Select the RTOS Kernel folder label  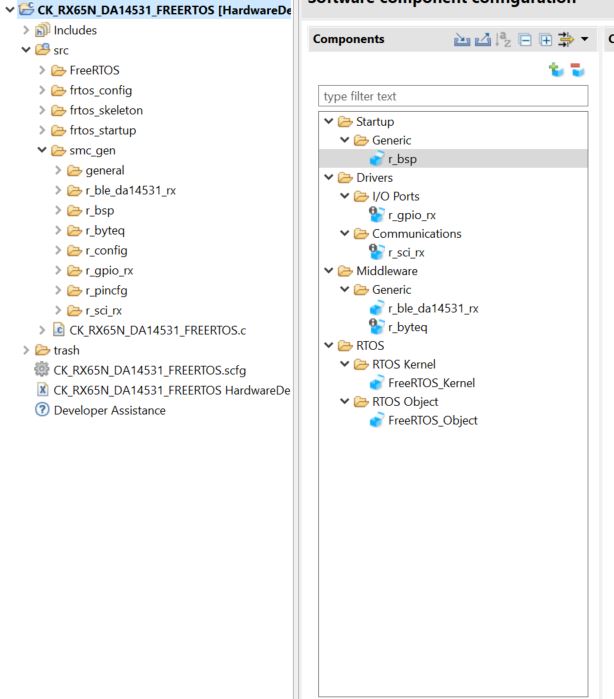click(404, 365)
